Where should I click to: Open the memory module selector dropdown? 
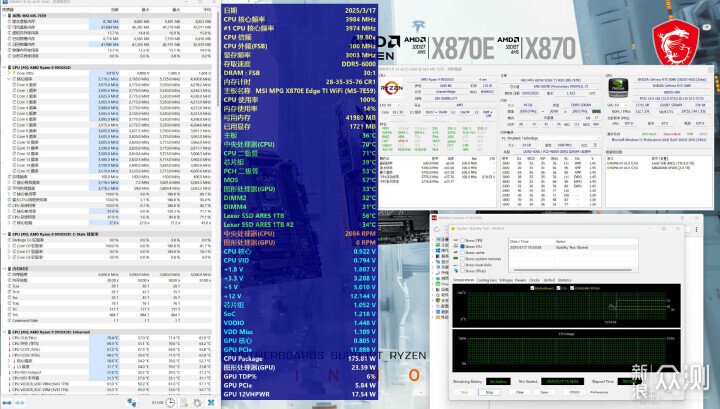(x=551, y=138)
